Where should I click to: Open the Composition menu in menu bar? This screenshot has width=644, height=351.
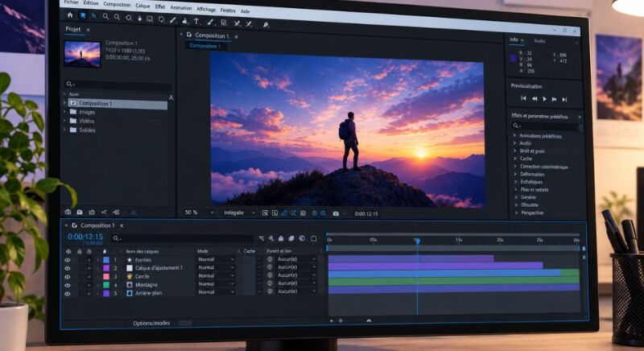(117, 4)
